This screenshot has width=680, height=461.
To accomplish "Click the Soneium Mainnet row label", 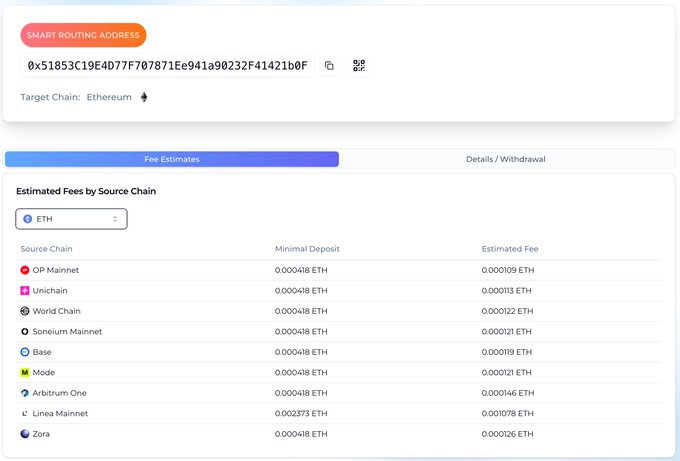I will click(x=67, y=331).
